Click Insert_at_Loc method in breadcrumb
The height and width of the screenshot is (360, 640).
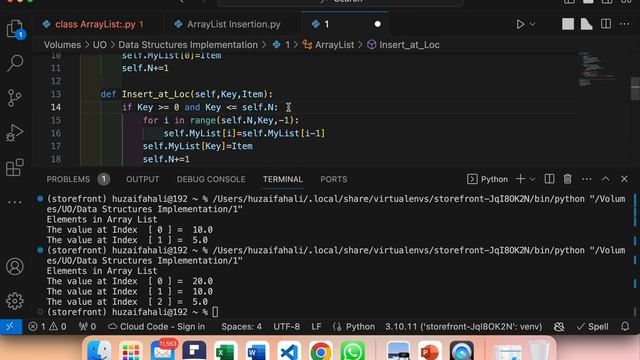tap(409, 45)
